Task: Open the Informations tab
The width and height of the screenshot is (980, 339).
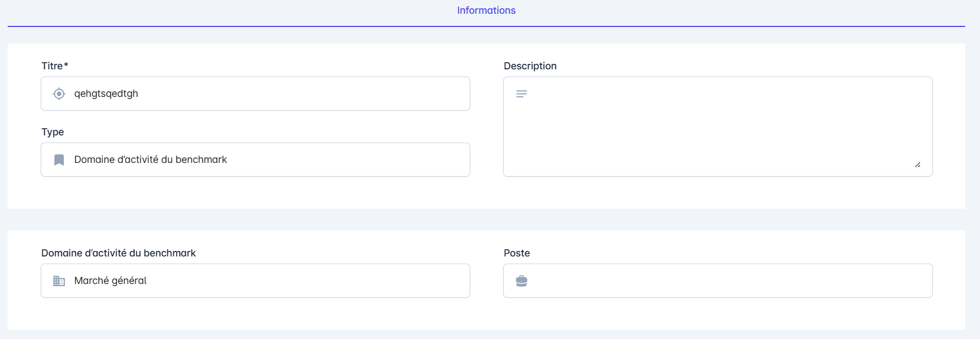Action: click(x=486, y=10)
